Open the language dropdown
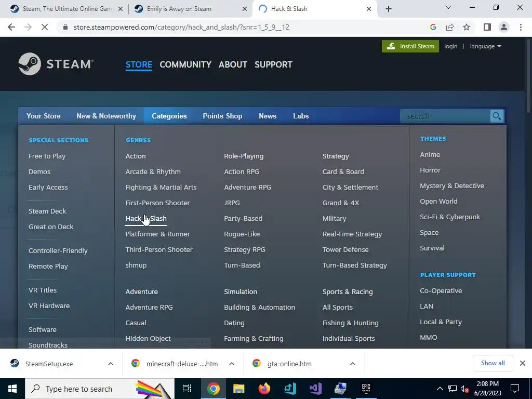Image resolution: width=532 pixels, height=399 pixels. (x=485, y=46)
